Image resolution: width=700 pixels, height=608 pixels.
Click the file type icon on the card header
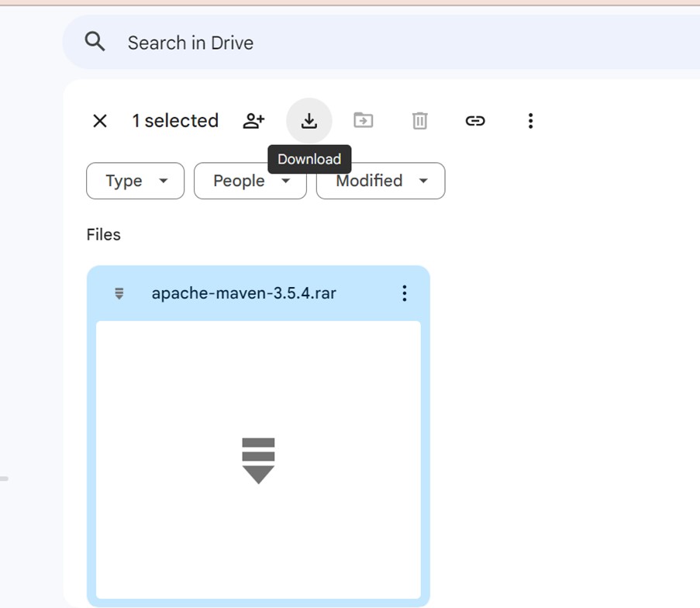[x=119, y=293]
